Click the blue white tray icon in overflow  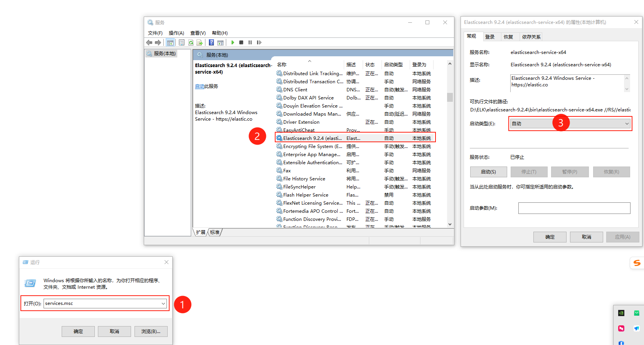(637, 328)
